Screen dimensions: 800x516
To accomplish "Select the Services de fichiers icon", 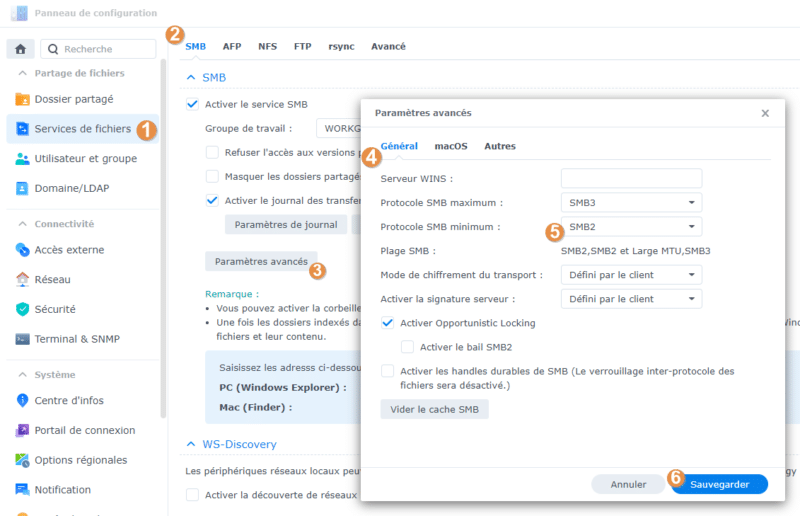I will [22, 129].
